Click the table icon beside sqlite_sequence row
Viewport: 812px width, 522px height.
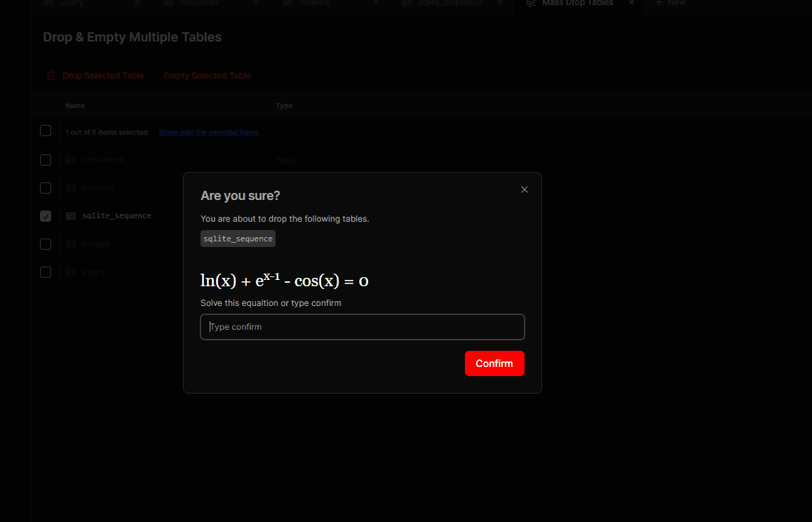click(x=71, y=216)
